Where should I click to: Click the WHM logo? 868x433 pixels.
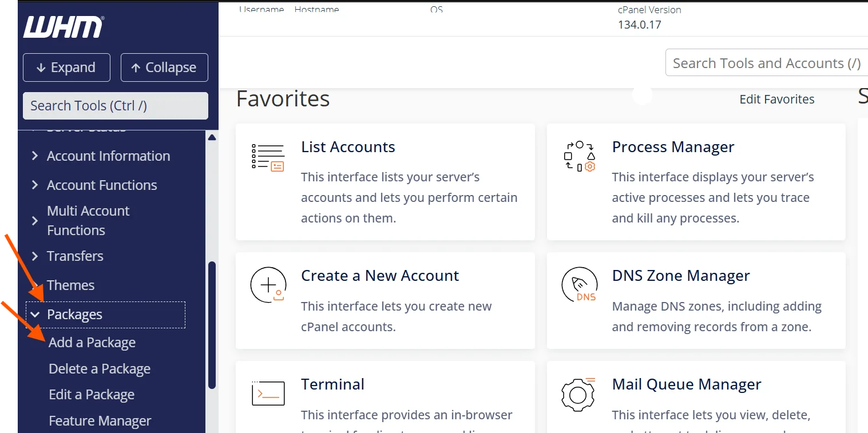(64, 27)
